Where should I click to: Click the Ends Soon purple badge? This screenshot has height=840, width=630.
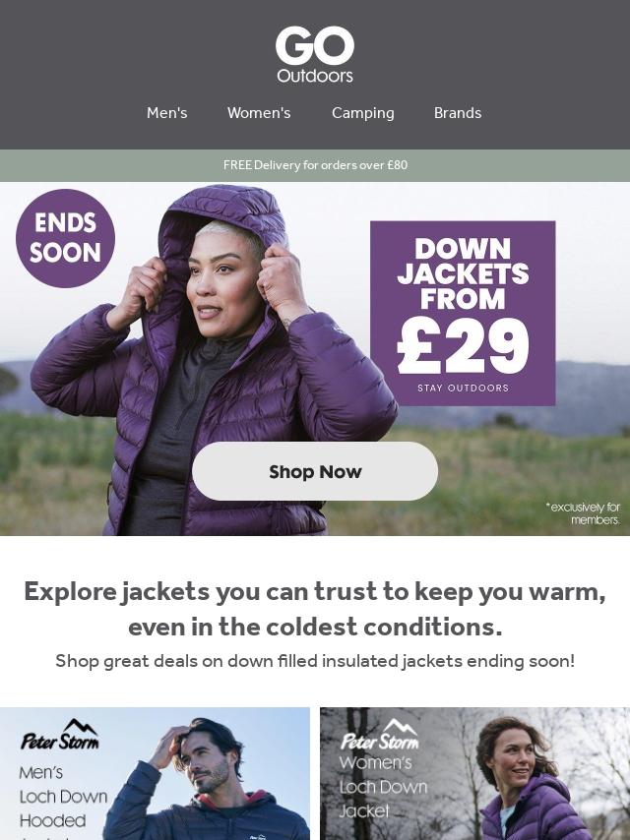pos(65,238)
